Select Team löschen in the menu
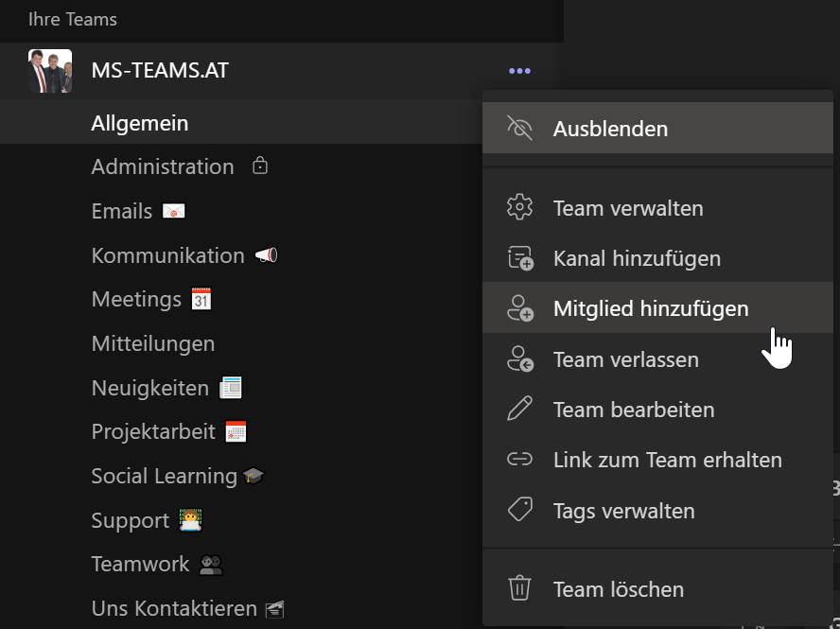This screenshot has width=840, height=629. (657, 589)
